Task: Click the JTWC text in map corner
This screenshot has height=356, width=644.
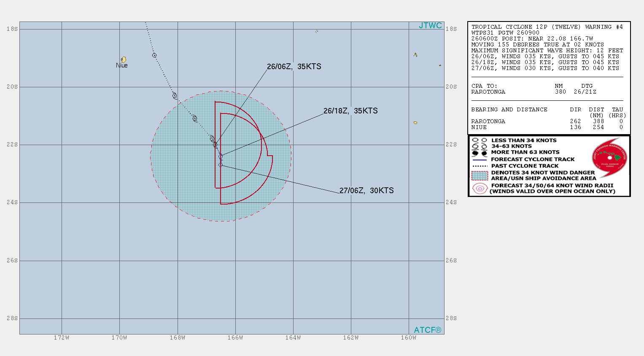Action: pos(430,26)
